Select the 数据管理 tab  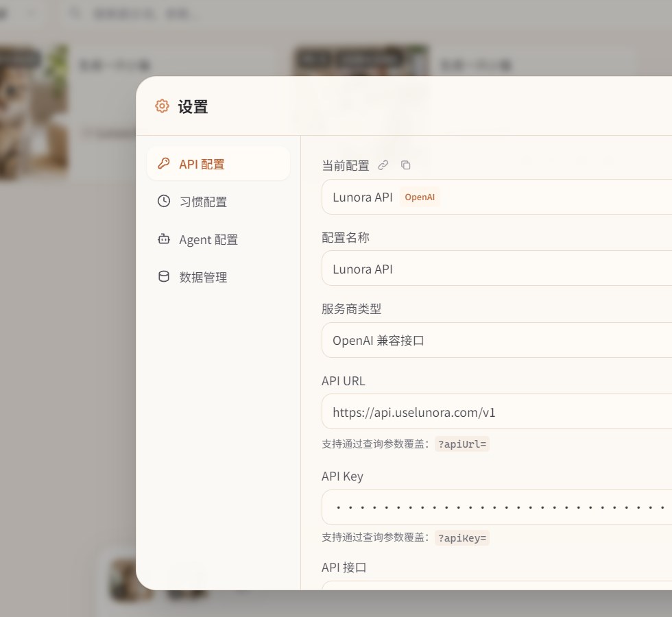click(x=218, y=277)
